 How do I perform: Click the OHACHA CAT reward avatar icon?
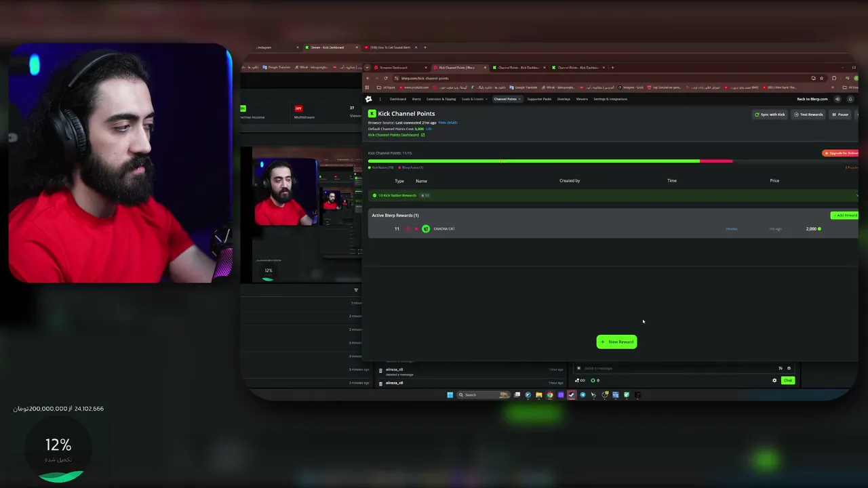426,229
